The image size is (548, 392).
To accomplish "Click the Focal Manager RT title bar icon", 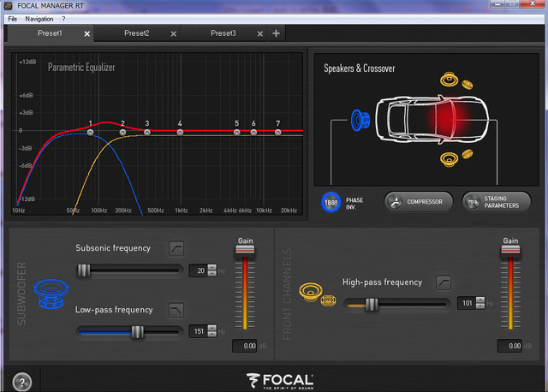I will coord(8,6).
